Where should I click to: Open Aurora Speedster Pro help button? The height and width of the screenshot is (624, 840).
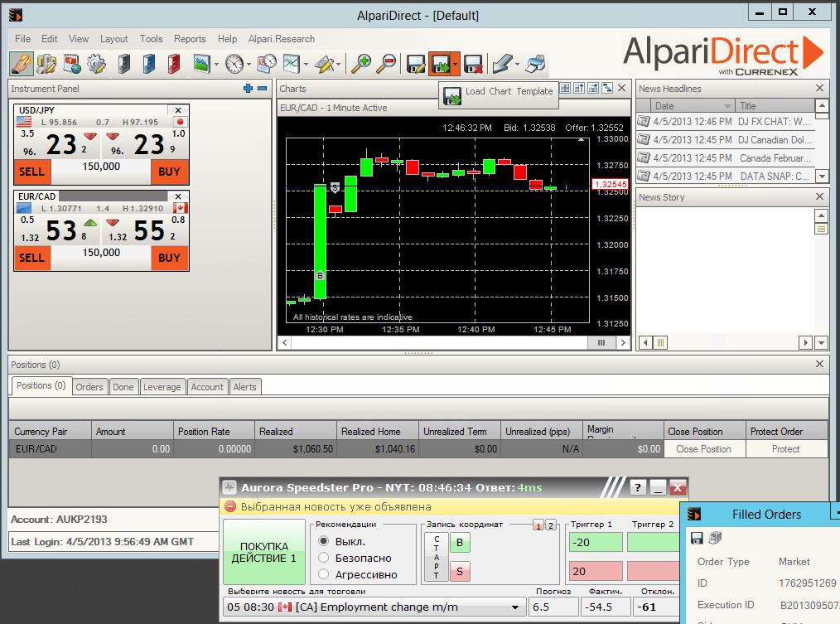pyautogui.click(x=637, y=487)
